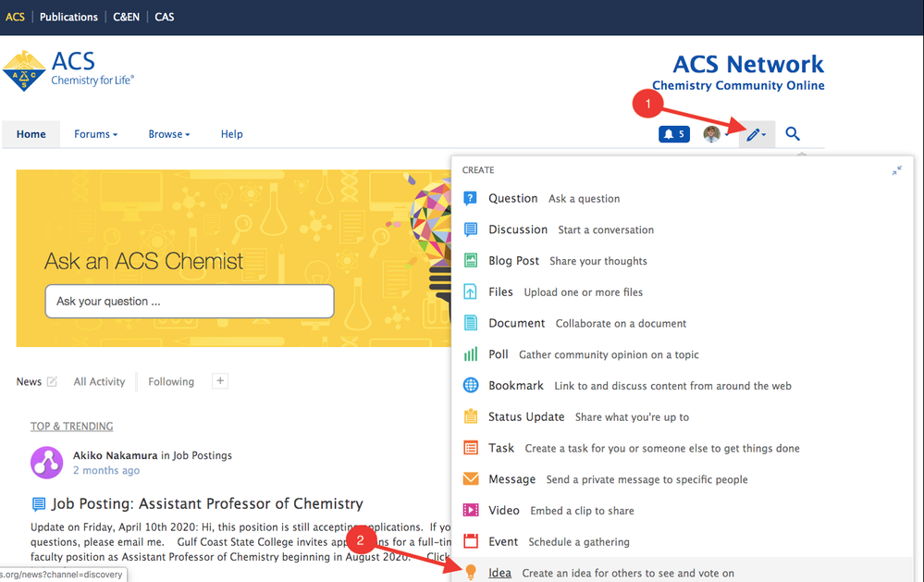Image resolution: width=924 pixels, height=582 pixels.
Task: Open the pencil create menu
Action: tap(756, 135)
